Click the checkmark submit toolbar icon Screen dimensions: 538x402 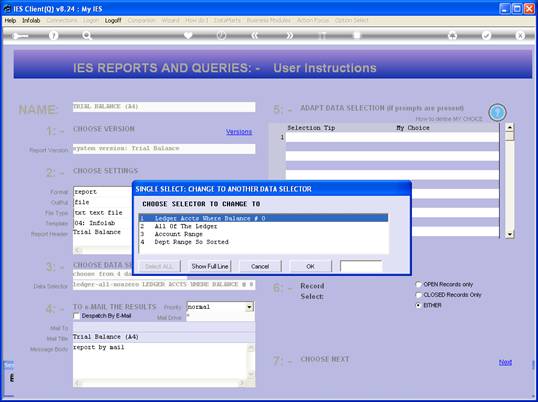[487, 35]
